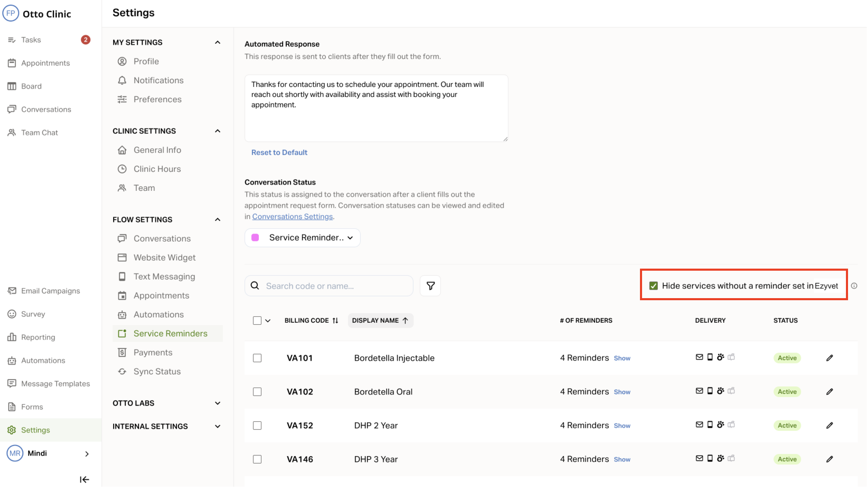
Task: Open Reporting
Action: point(38,337)
